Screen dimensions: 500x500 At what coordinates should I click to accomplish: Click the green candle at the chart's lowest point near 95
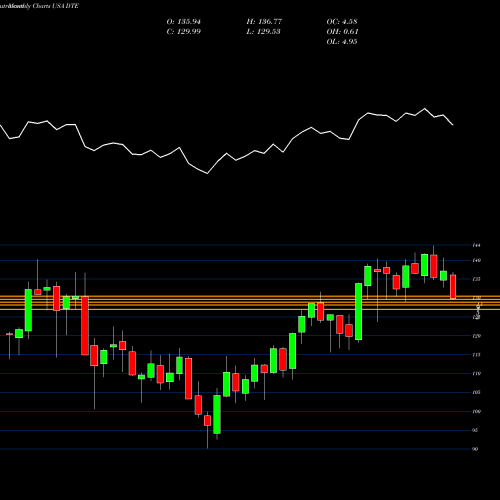pyautogui.click(x=217, y=414)
